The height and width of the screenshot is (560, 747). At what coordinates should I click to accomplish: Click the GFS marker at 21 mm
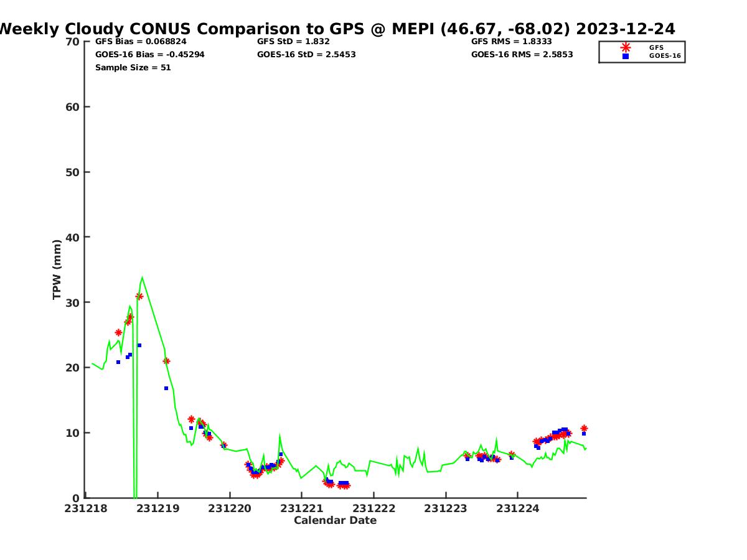166,361
